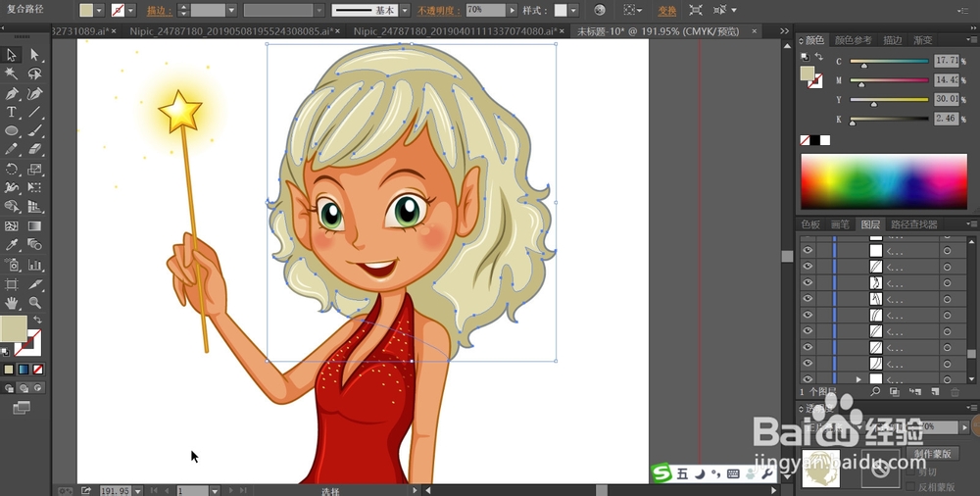980x496 pixels.
Task: Select the Eyedropper tool
Action: point(11,245)
